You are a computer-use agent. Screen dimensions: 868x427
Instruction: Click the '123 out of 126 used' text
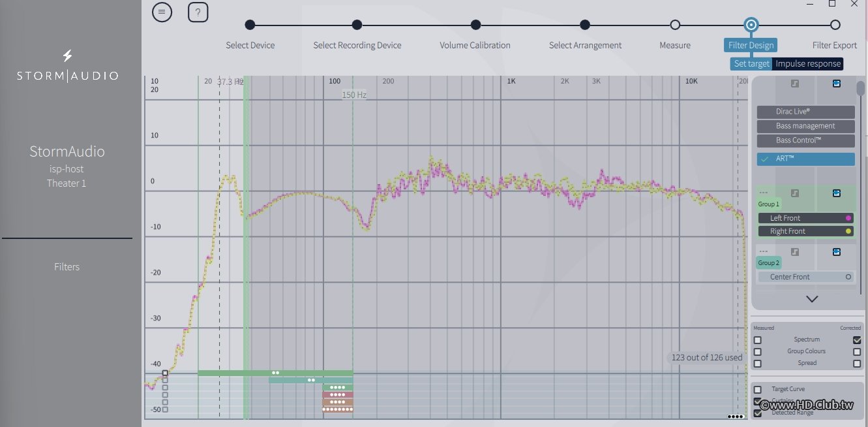[x=707, y=357]
